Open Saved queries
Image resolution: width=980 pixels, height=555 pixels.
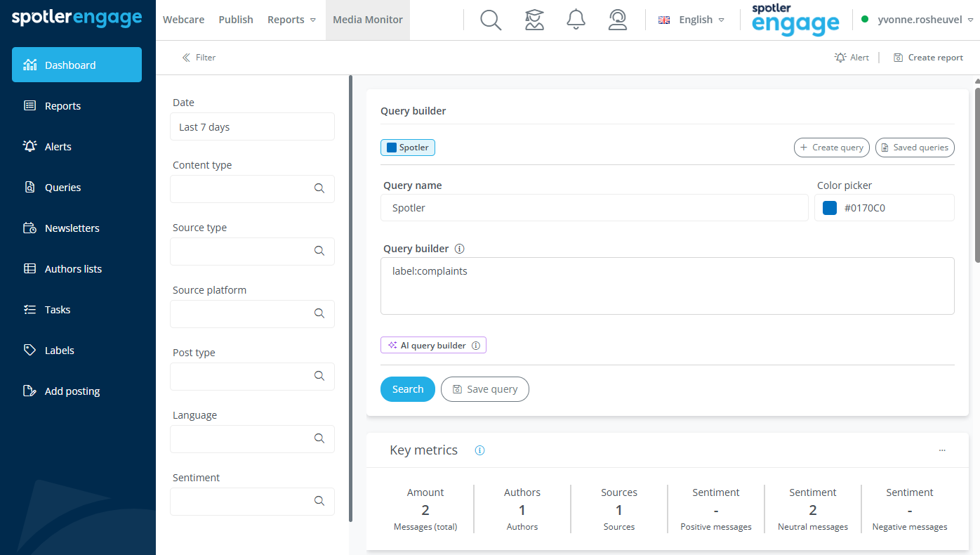click(915, 148)
